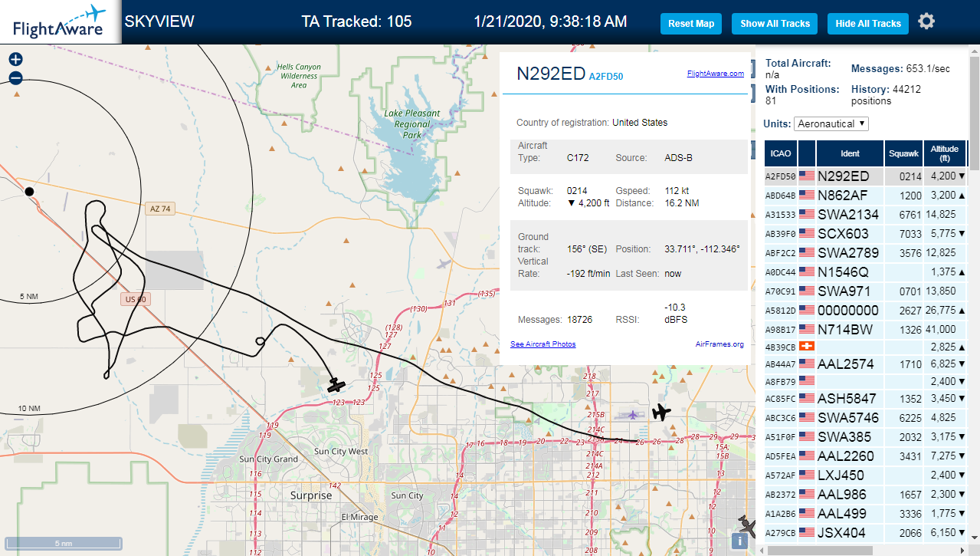
Task: Click the SKYVIEW title text
Action: point(159,21)
